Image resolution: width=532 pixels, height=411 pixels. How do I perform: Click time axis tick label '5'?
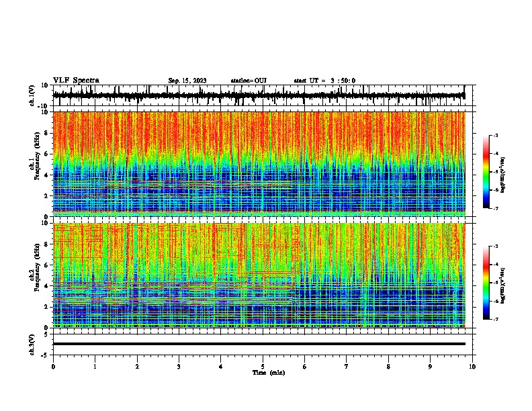click(263, 367)
